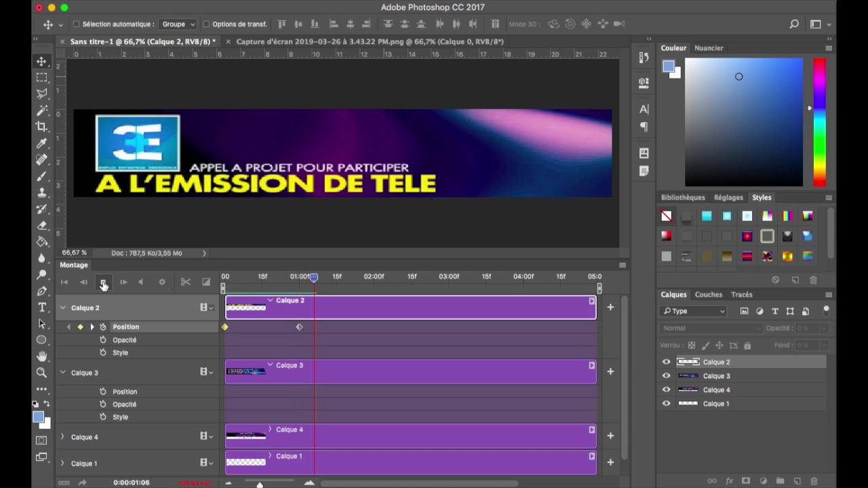Screen dimensions: 868x488
Task: Expand the Calque 1 timeline track
Action: (62, 463)
